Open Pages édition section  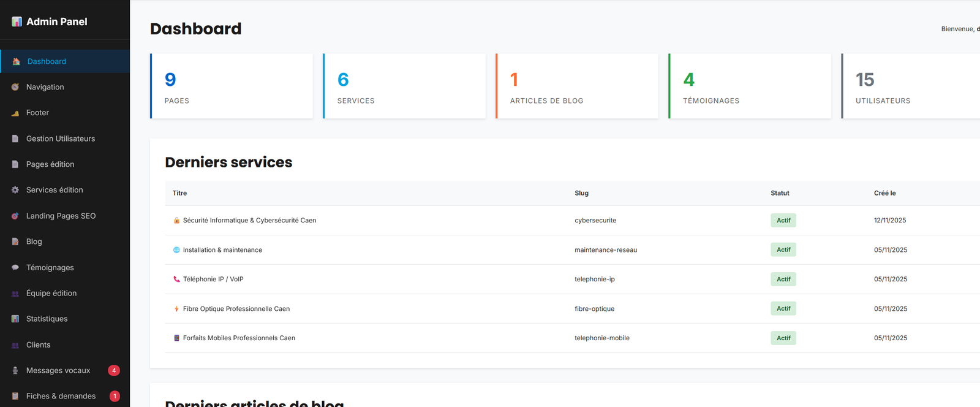[x=65, y=164]
